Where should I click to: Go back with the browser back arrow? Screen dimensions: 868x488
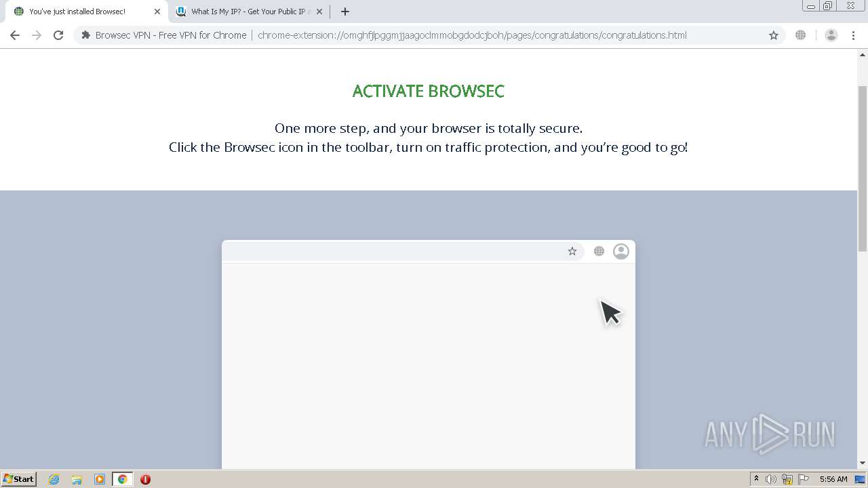[x=15, y=35]
